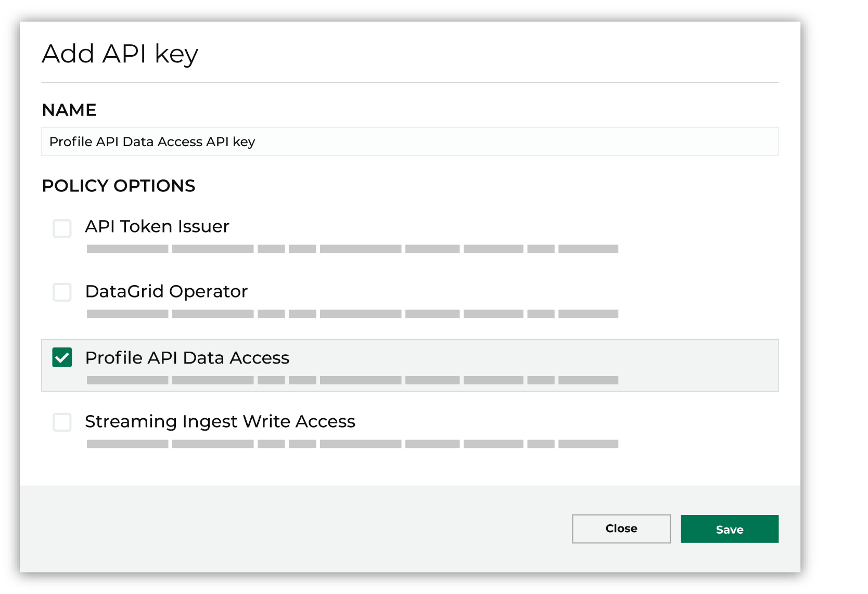Click the Add API key heading
The image size is (868, 594).
tap(120, 54)
